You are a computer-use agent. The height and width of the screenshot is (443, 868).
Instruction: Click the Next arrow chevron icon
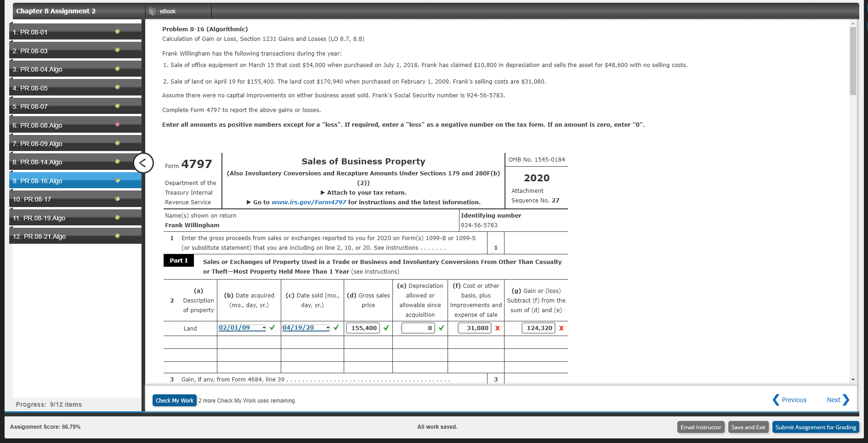point(846,399)
